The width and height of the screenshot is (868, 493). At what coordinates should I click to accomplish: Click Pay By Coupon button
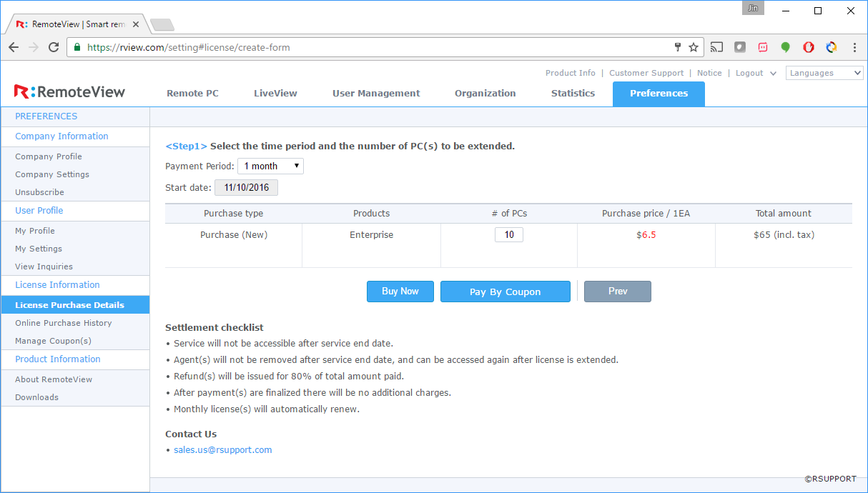(x=505, y=292)
